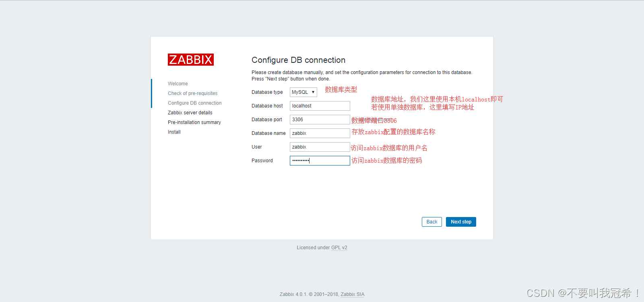The height and width of the screenshot is (302, 644).
Task: Select the Welcome step in sidebar
Action: click(x=178, y=84)
